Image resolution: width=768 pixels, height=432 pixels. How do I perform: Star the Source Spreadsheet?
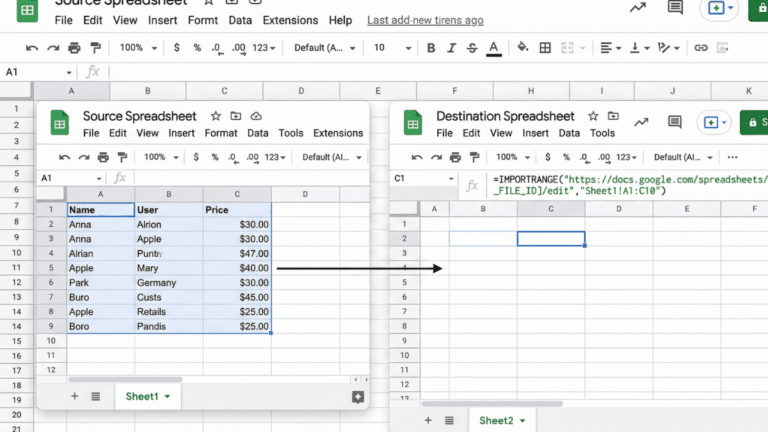[216, 116]
